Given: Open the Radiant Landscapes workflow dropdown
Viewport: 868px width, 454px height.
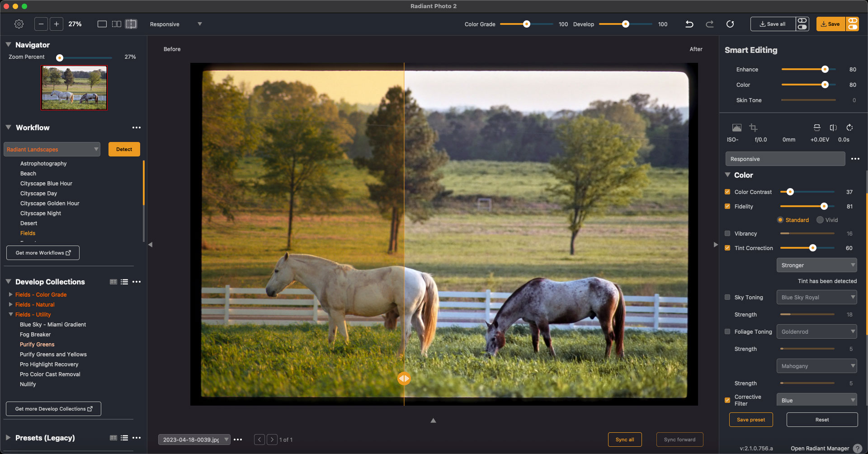Looking at the screenshot, I should 52,150.
